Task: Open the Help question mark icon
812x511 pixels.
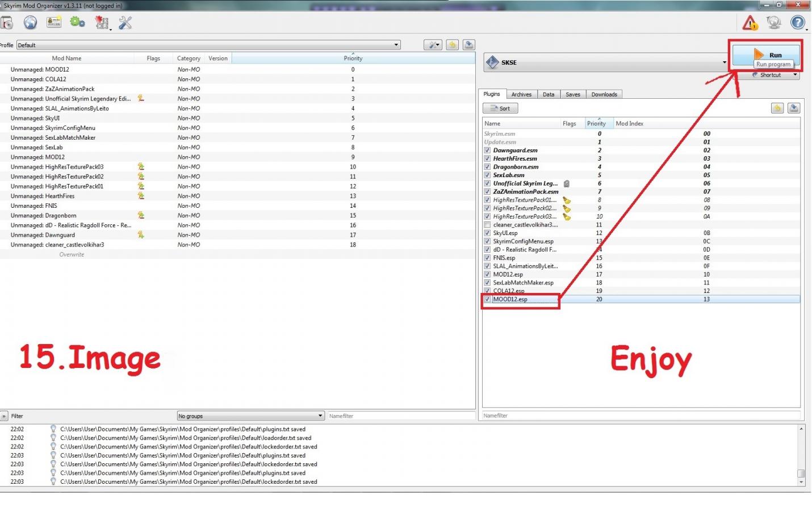Action: [798, 23]
